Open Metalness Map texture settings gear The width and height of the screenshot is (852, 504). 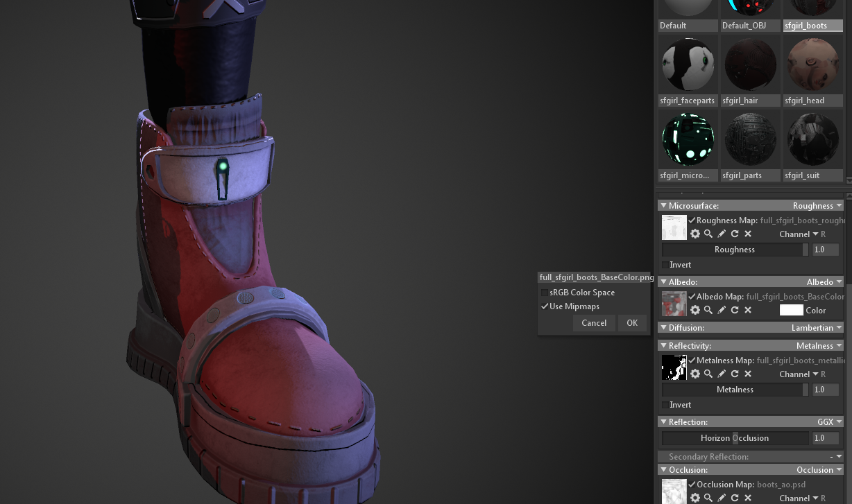point(695,374)
